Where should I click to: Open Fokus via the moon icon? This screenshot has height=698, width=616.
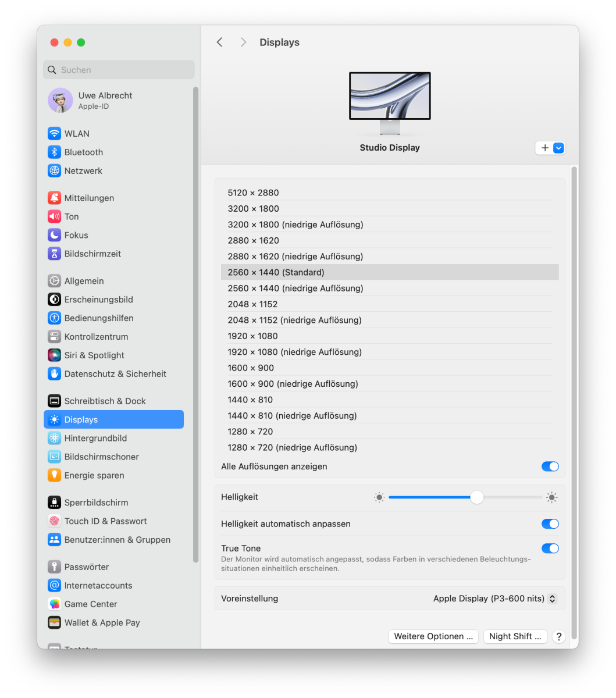tap(54, 236)
